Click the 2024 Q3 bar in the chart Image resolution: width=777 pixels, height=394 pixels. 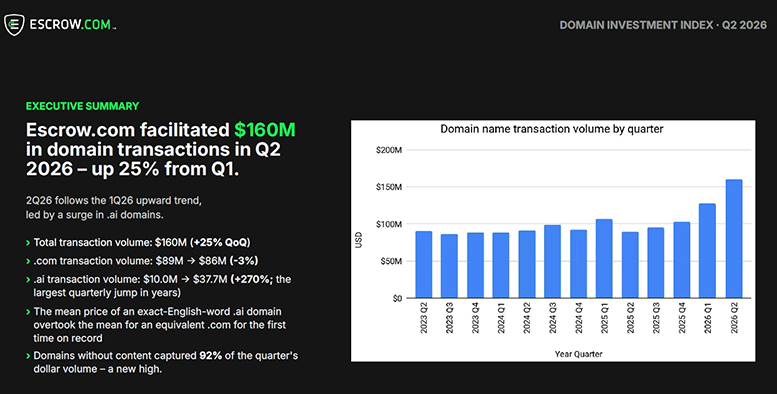pyautogui.click(x=553, y=262)
